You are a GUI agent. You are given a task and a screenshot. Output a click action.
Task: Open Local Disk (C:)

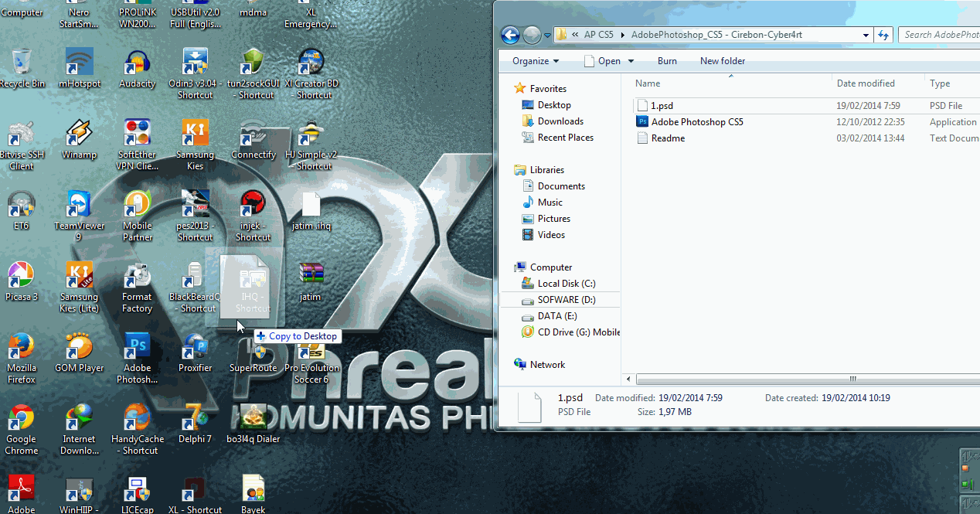[567, 284]
